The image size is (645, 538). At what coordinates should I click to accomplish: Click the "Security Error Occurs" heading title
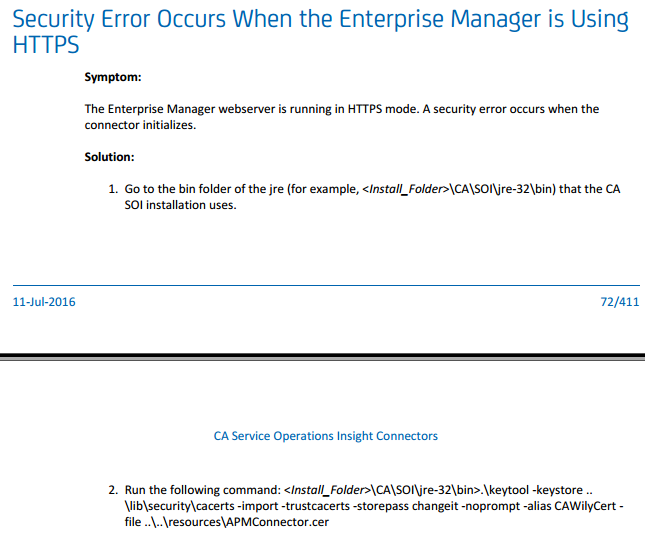[321, 32]
